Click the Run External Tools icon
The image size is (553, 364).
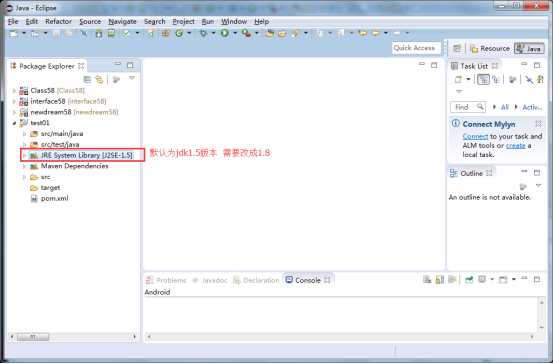click(246, 33)
